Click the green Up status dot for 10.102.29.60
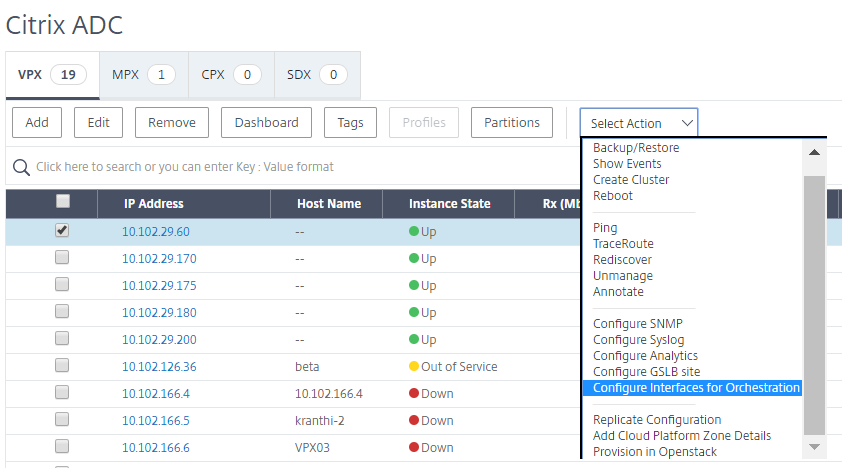This screenshot has height=468, width=842. click(413, 231)
